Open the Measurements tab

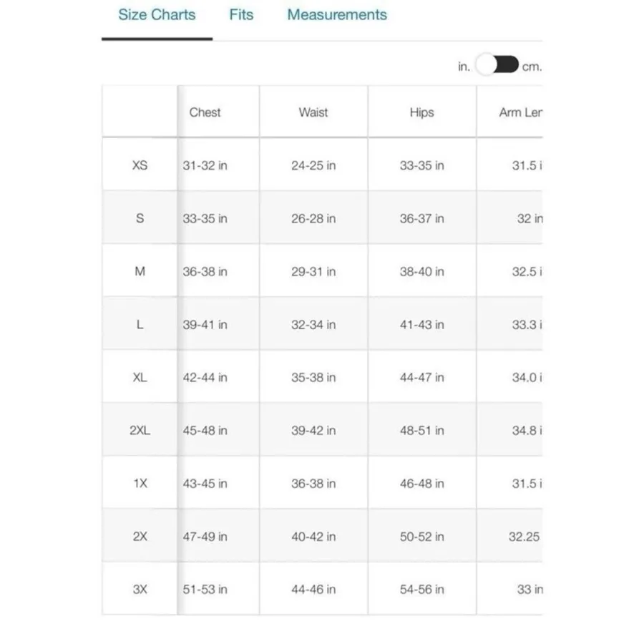click(x=337, y=15)
